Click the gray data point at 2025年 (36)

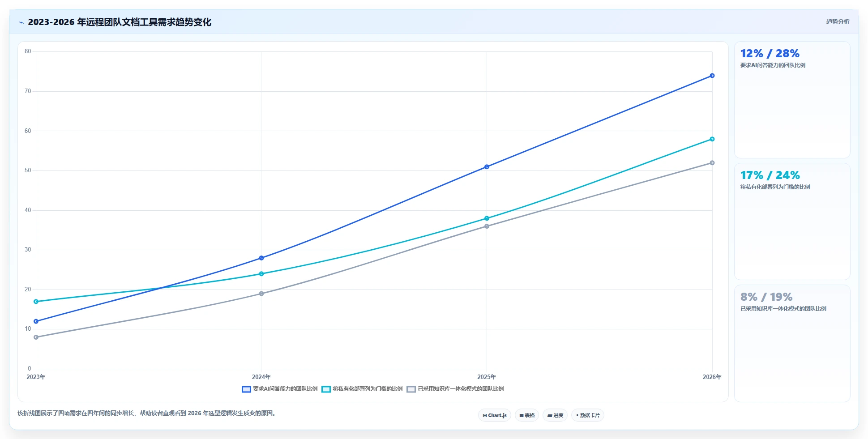pos(487,226)
